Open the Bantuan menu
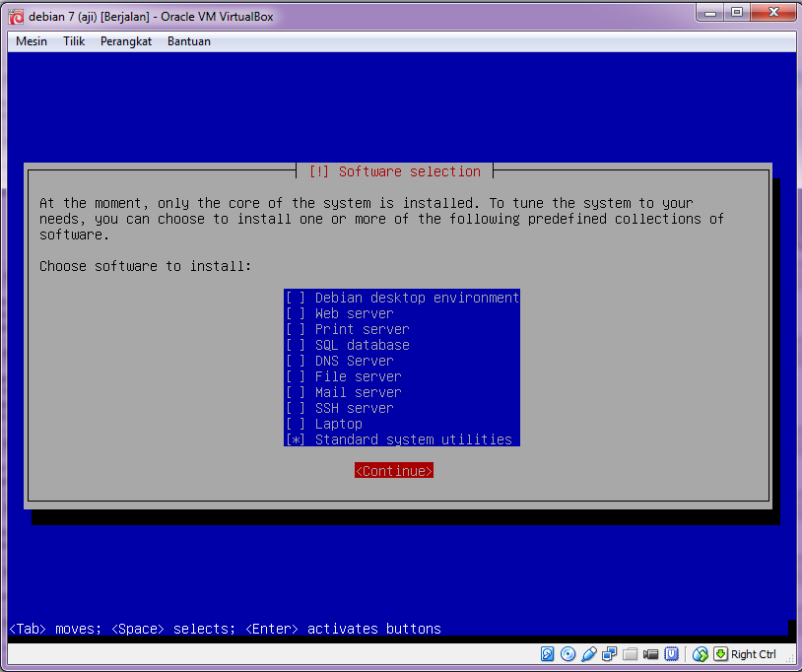Viewport: 802px width, 672px height. pyautogui.click(x=189, y=41)
